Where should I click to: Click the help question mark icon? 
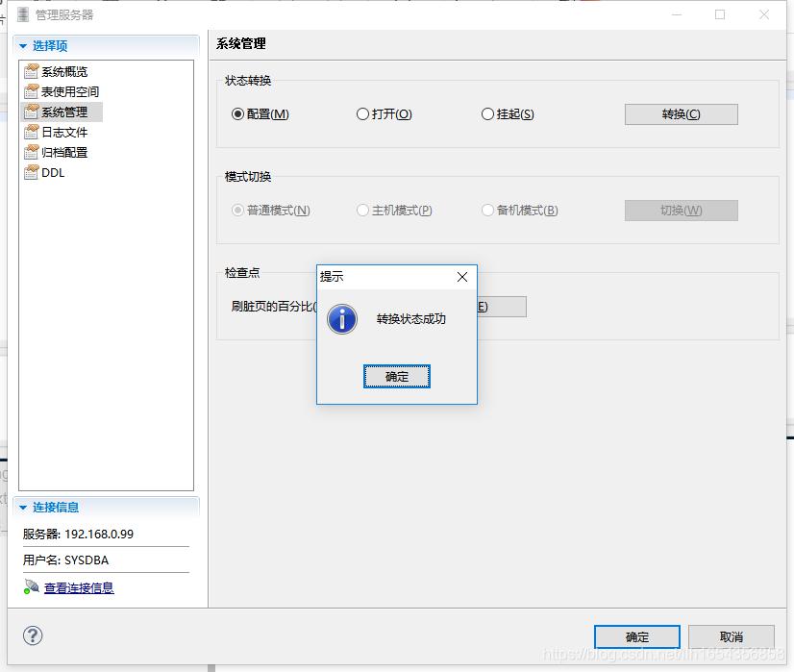[x=33, y=635]
